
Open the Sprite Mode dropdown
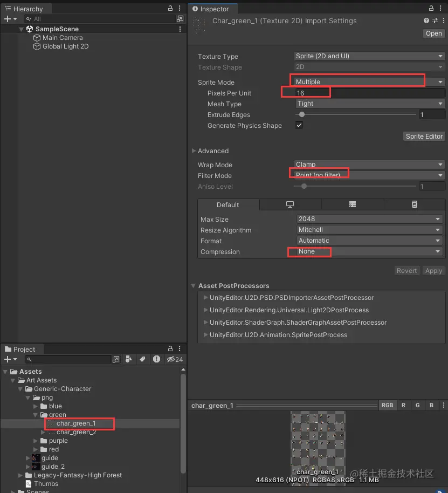coord(369,82)
